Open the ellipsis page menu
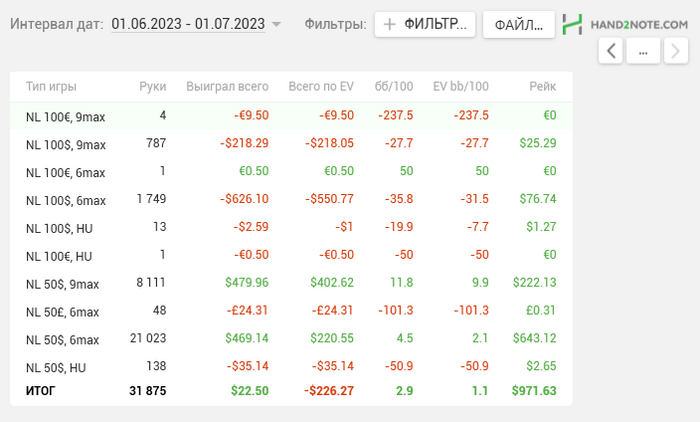This screenshot has width=700, height=422. coord(643,50)
